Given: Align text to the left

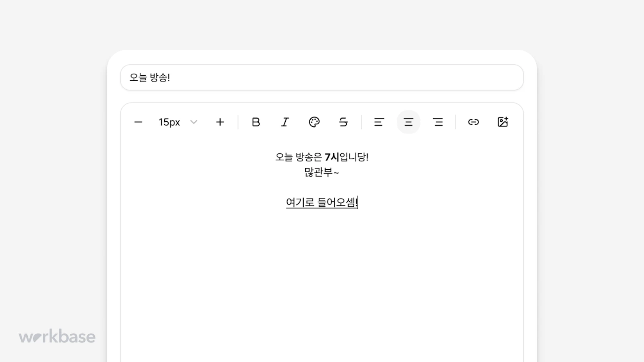Looking at the screenshot, I should (x=379, y=122).
